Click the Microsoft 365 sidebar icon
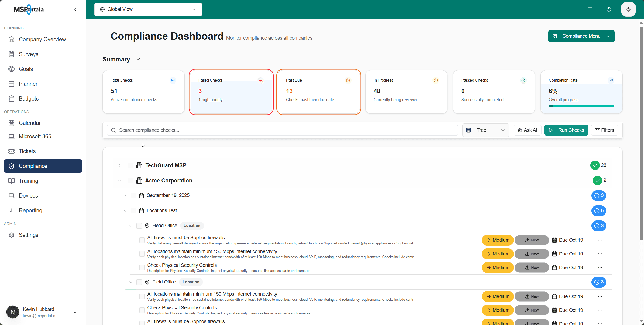This screenshot has height=325, width=644. [12, 136]
